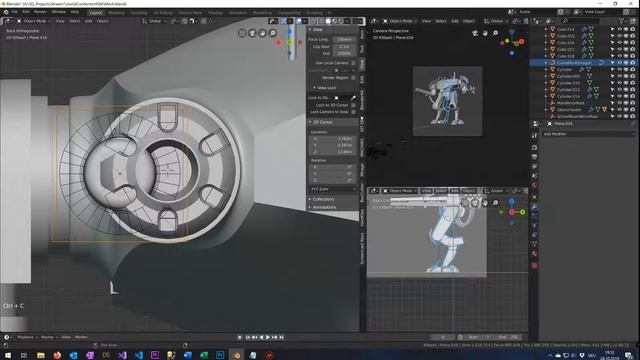Enable Lock Camera to View checkbox
The image size is (640, 360).
pyautogui.click(x=353, y=112)
